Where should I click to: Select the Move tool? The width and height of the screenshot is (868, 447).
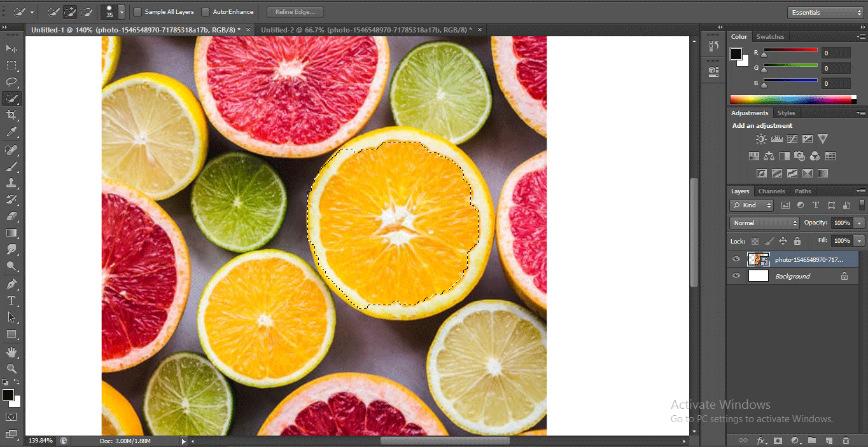pyautogui.click(x=11, y=48)
